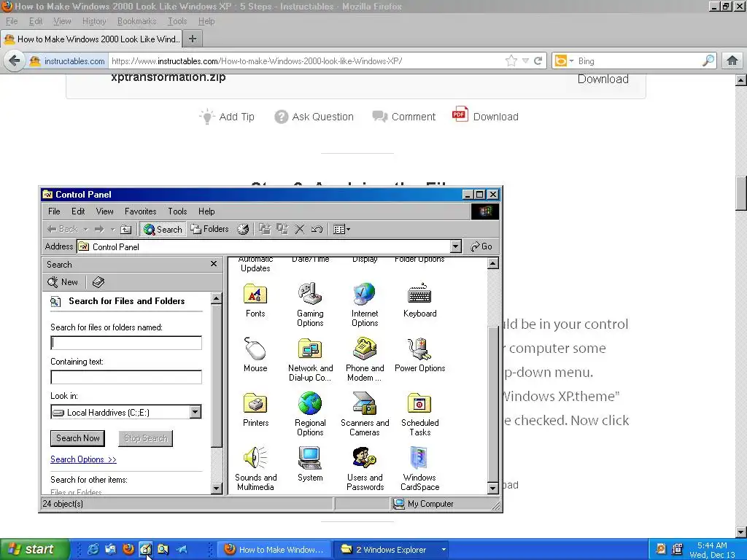Click the Copy To toolbar icon
The width and height of the screenshot is (747, 560).
282,229
